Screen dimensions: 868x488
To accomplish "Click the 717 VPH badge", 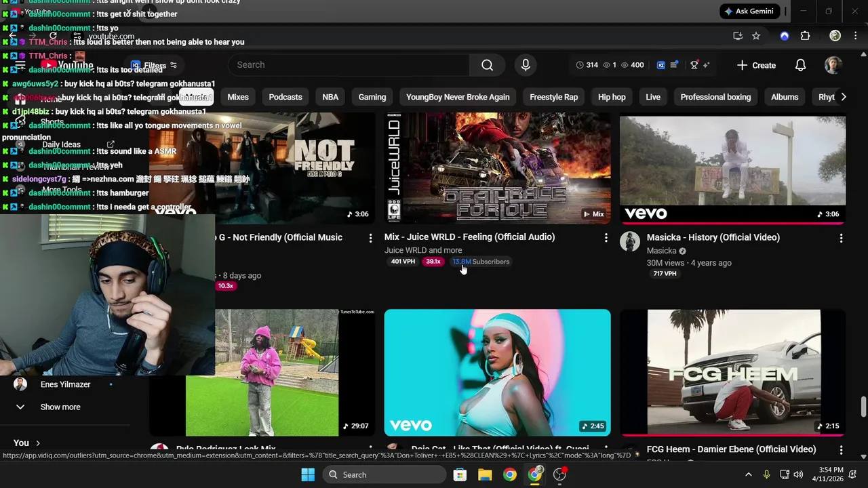I will 665,274.
